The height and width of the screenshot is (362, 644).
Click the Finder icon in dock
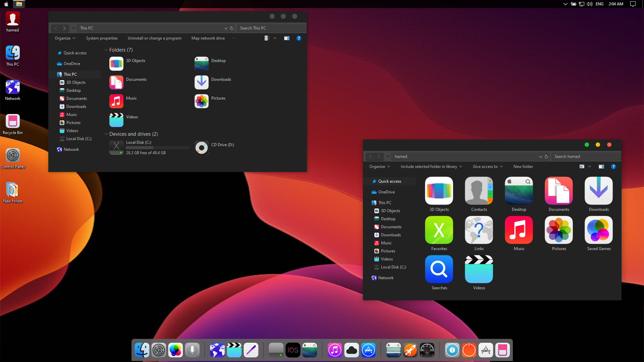click(x=142, y=350)
